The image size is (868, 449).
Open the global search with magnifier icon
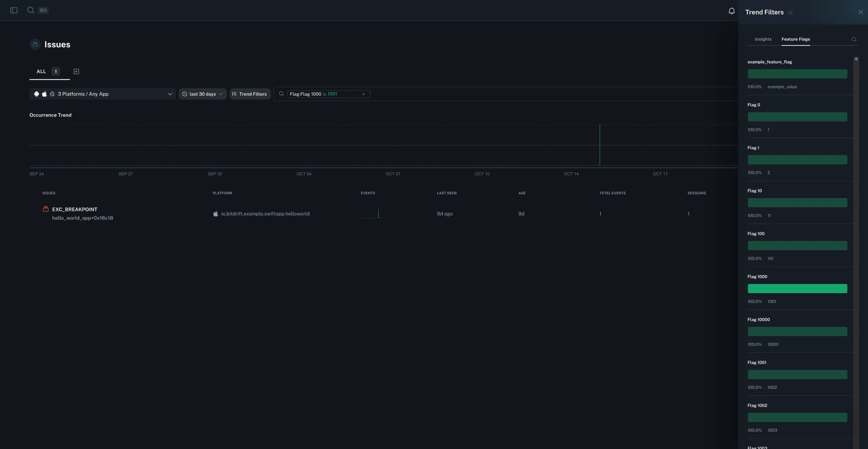pos(30,10)
